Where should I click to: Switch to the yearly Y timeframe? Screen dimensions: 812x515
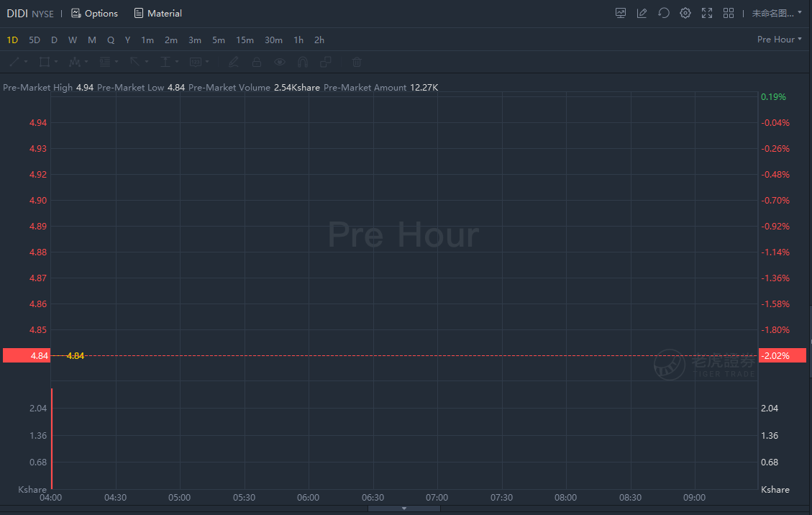coord(127,40)
